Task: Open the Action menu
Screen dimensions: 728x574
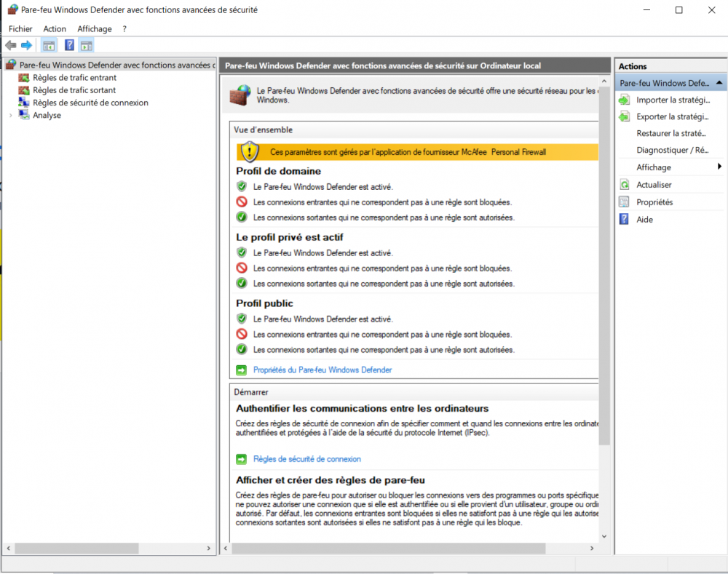Action: tap(55, 28)
